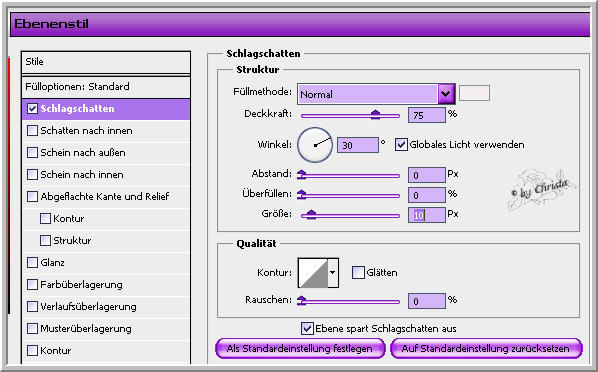Open the Kontur curve picker arrow
The height and width of the screenshot is (372, 598).
click(333, 272)
